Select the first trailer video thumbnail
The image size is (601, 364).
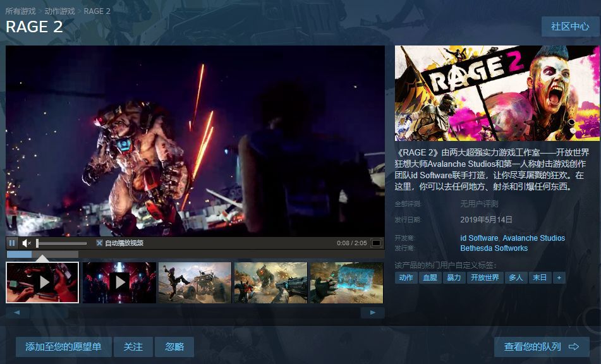tap(42, 282)
